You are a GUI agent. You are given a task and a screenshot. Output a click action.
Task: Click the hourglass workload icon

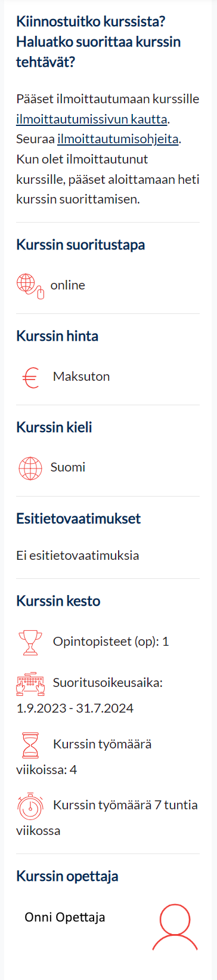pyautogui.click(x=30, y=745)
